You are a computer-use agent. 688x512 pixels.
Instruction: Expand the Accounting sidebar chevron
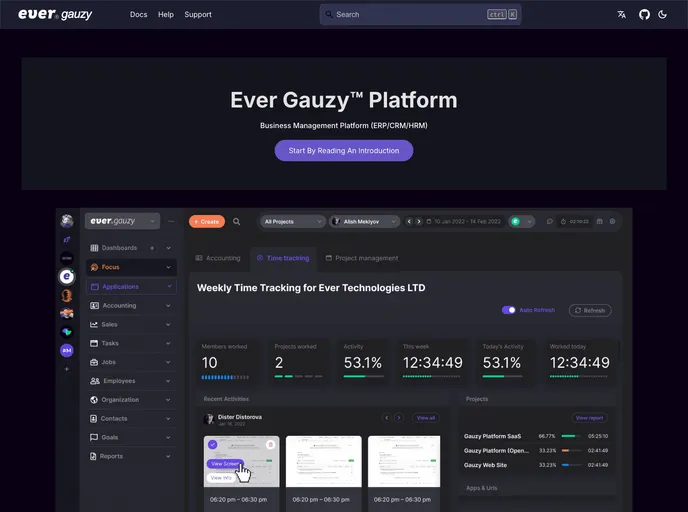(x=168, y=305)
